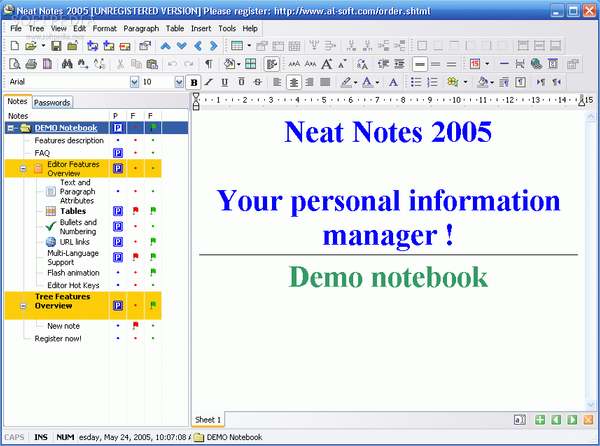Select Flash animation note
Screen dimensions: 600x446
click(x=73, y=273)
